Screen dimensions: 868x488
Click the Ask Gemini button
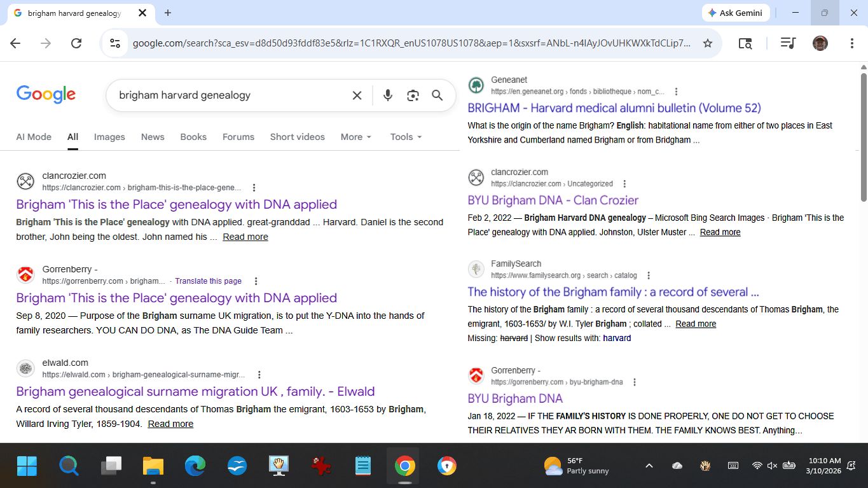[736, 13]
